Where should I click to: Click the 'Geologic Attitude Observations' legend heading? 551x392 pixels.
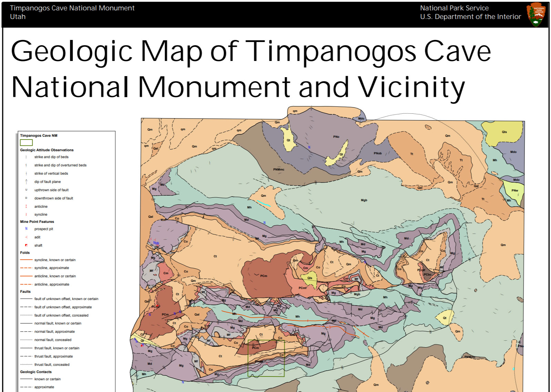point(47,150)
